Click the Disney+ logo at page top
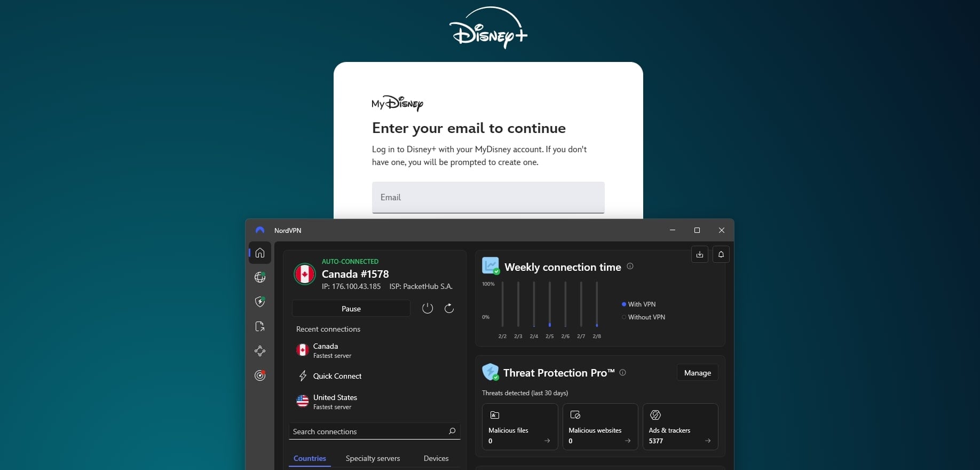The height and width of the screenshot is (470, 980). click(x=488, y=28)
